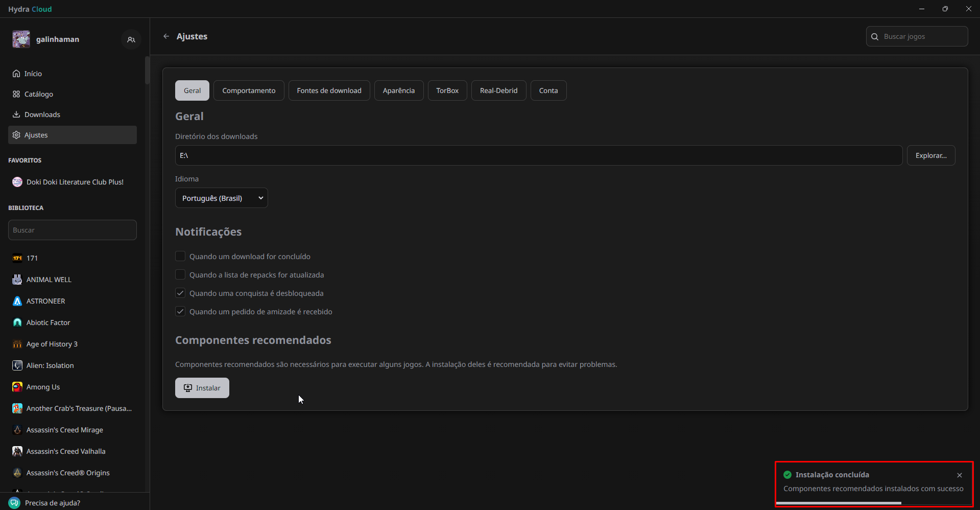Open the Idioma language dropdown

[221, 198]
